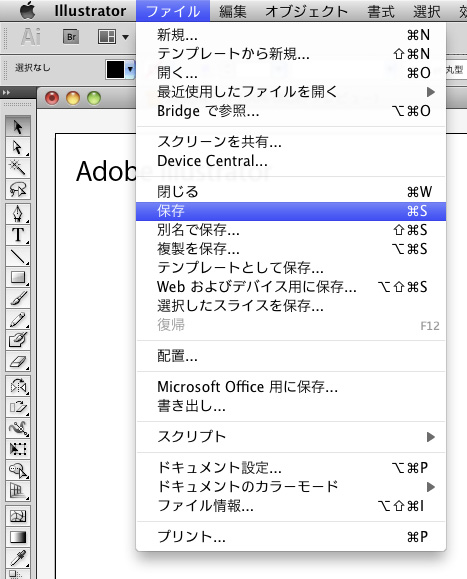Viewport: 467px width, 579px height.
Task: Choose 開く... menu item
Action: [291, 73]
